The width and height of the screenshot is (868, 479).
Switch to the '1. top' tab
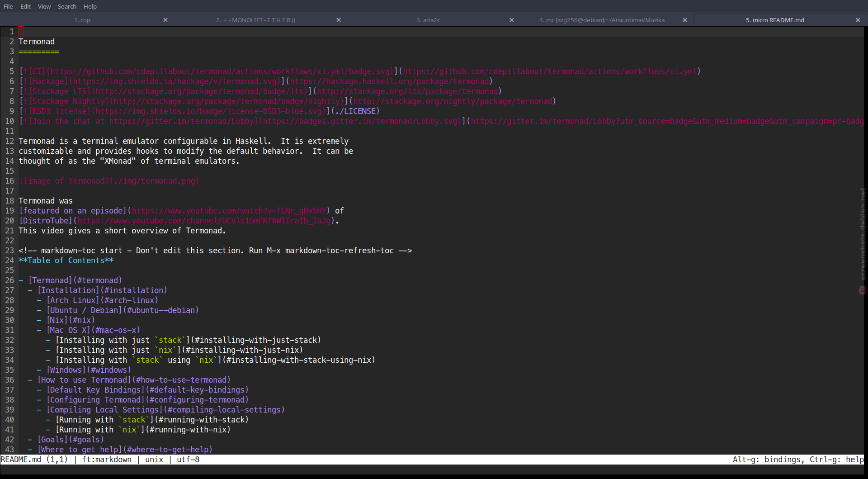82,20
